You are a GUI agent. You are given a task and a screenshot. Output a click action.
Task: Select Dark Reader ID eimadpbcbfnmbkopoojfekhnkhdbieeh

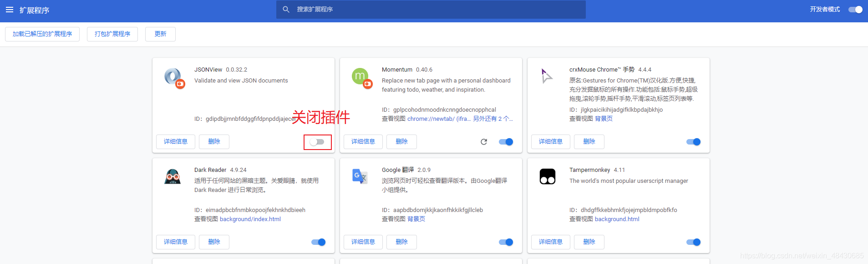point(255,210)
